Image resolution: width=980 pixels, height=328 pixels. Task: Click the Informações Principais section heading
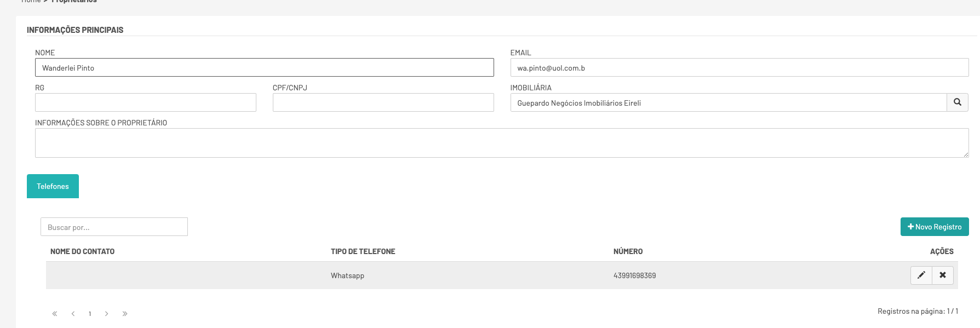coord(75,30)
